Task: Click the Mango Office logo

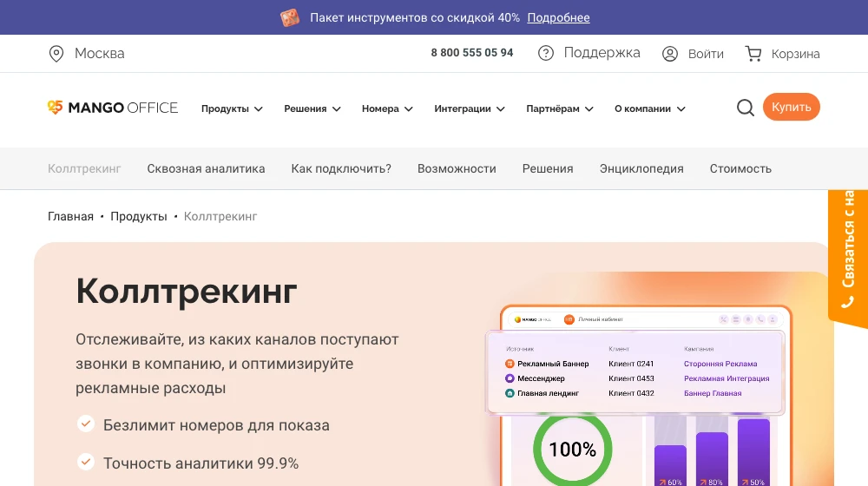Action: pyautogui.click(x=113, y=108)
